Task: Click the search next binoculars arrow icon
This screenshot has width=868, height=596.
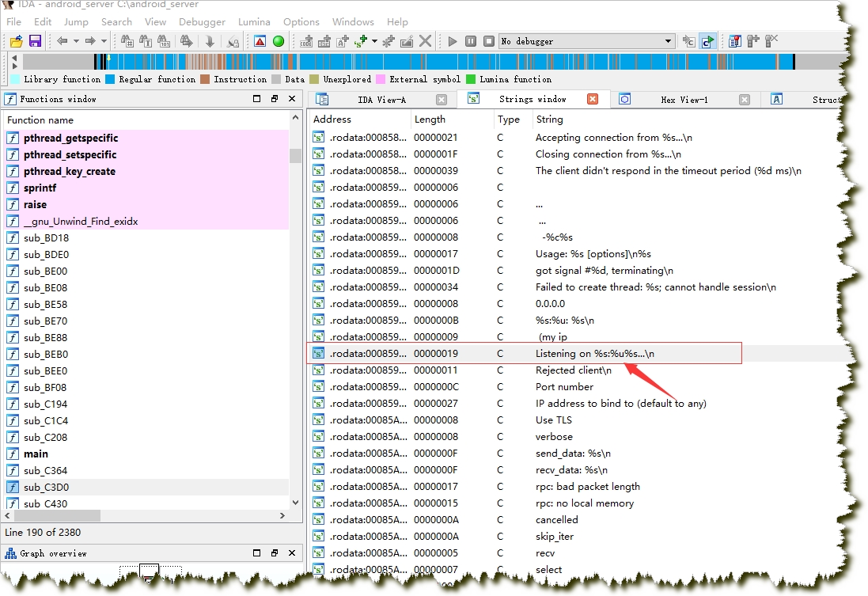Action: point(187,41)
